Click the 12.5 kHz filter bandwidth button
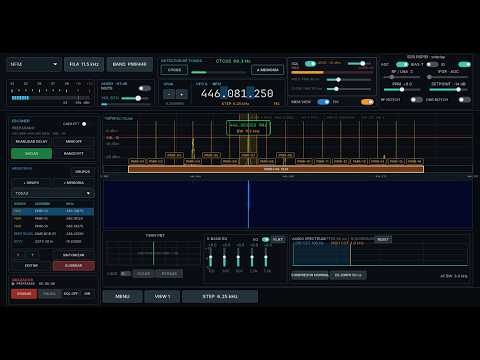 84,64
